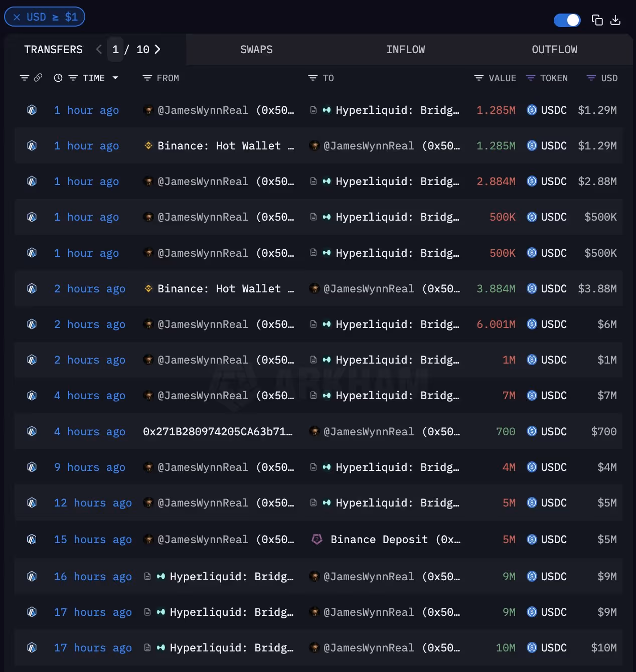Open the TOKEN column filter
This screenshot has height=672, width=636.
(x=531, y=78)
